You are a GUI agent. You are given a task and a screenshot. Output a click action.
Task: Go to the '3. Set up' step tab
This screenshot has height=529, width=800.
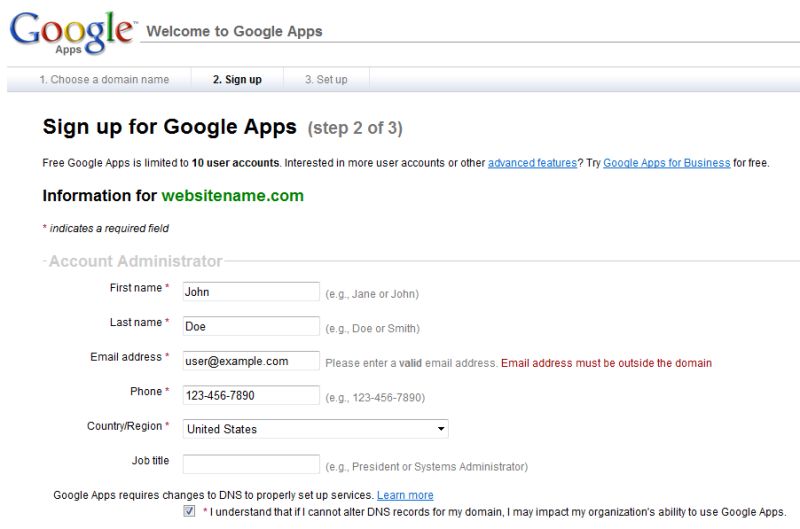pos(326,80)
